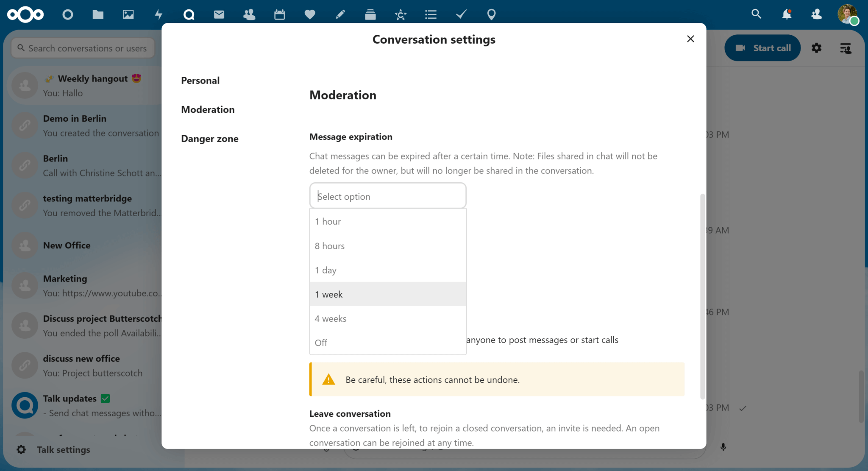Select the 1 week expiration option
This screenshot has height=471, width=868.
(387, 294)
